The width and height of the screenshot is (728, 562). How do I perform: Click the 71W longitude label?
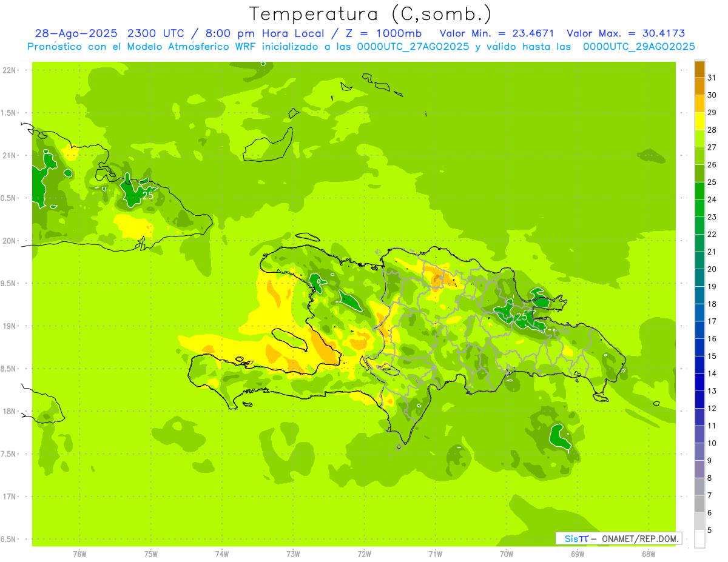click(x=435, y=554)
